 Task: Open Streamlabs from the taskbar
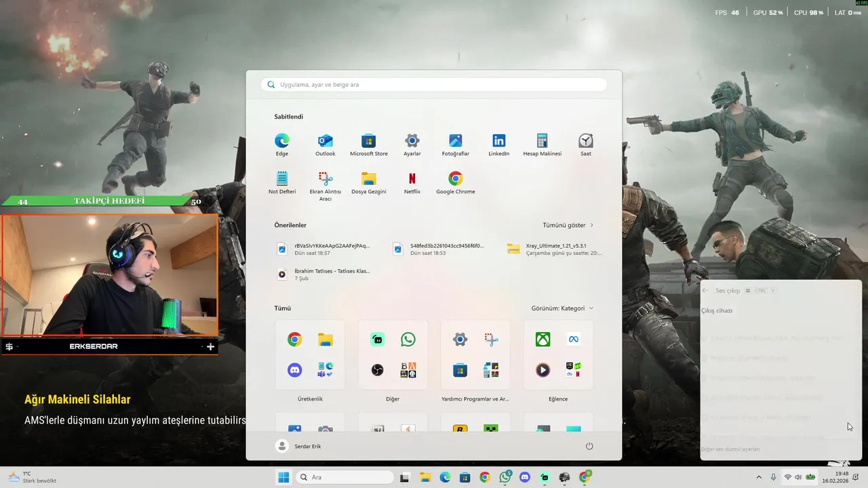[x=545, y=477]
